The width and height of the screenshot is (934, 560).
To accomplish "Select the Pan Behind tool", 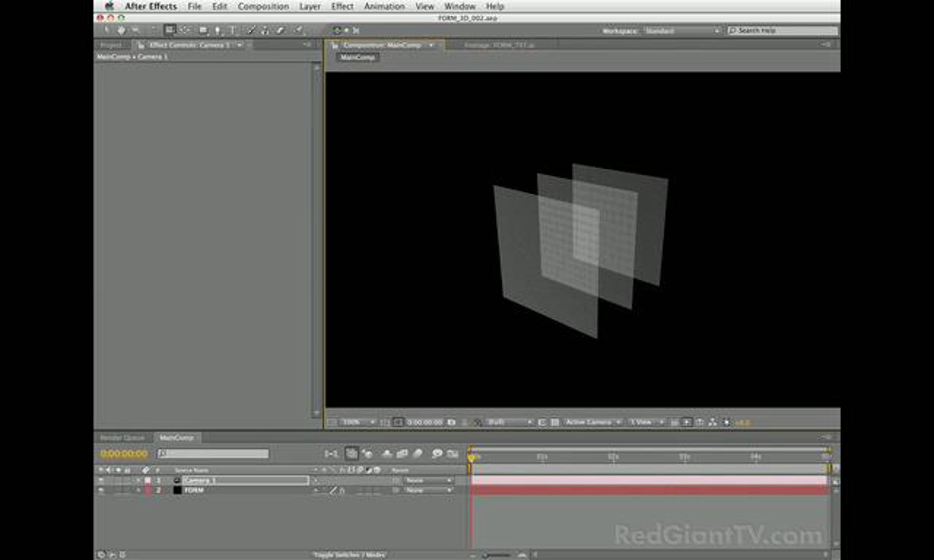I will (185, 30).
